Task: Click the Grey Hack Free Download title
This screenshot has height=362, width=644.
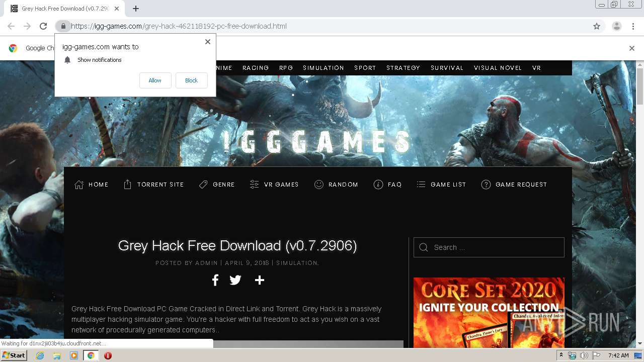Action: 237,245
